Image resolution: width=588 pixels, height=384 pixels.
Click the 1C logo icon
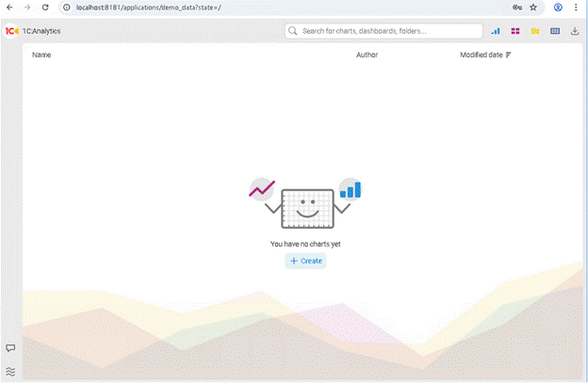(11, 31)
